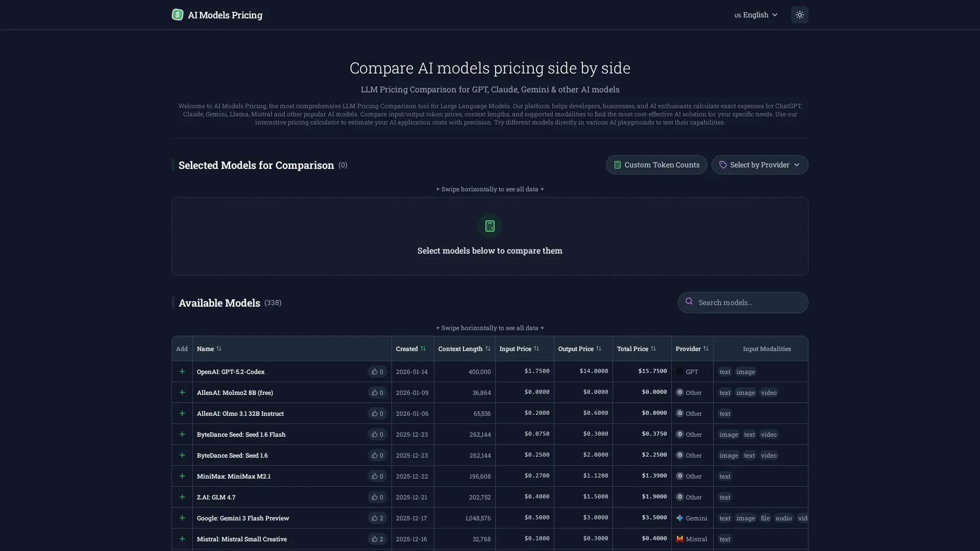Click model name Z.AI: GLM 4.7
Image resolution: width=980 pixels, height=551 pixels.
216,497
